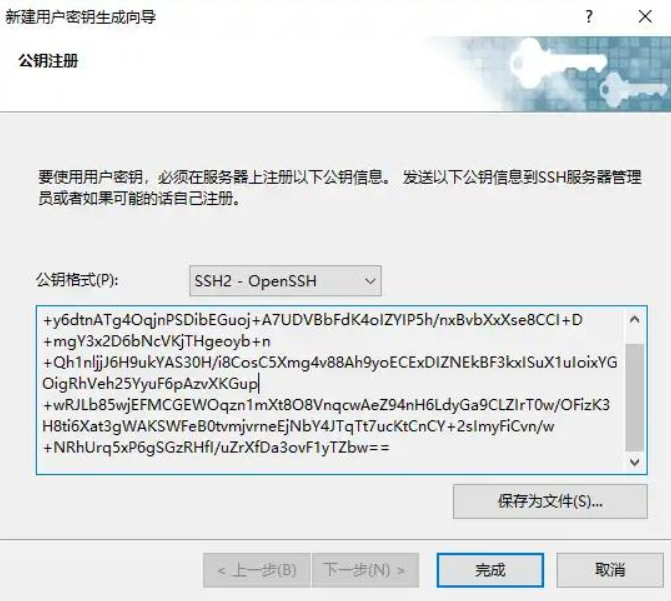
Task: Click the key textbox vertical scrollbar thumb
Action: 635,397
